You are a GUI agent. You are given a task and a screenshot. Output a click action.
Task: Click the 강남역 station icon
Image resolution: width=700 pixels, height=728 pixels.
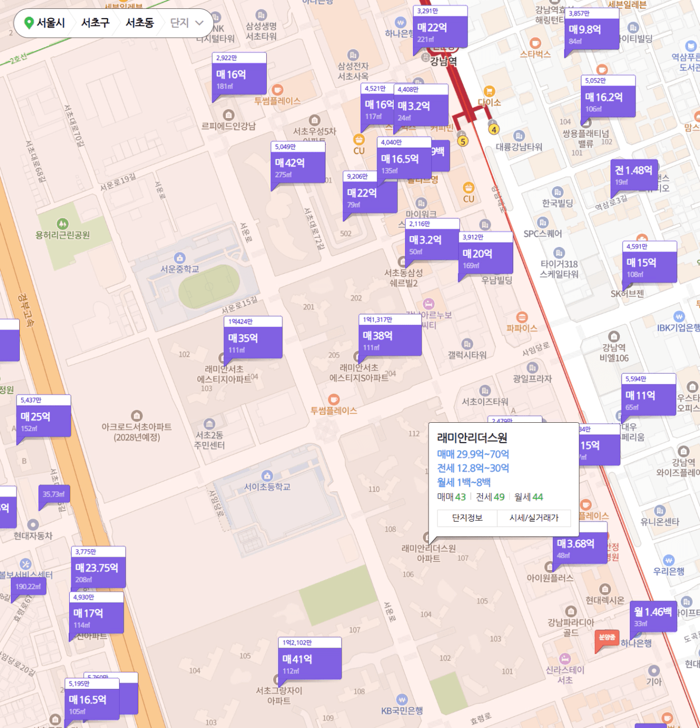tap(425, 58)
